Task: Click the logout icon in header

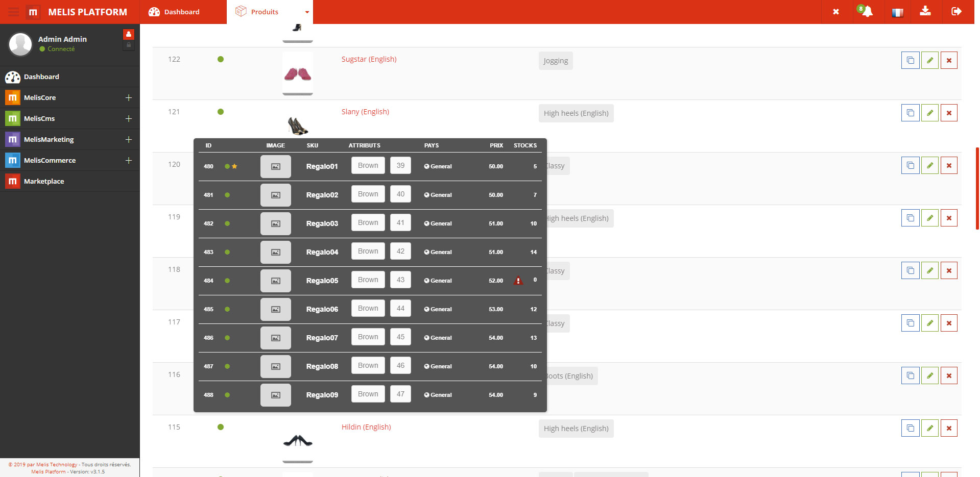Action: pyautogui.click(x=956, y=11)
